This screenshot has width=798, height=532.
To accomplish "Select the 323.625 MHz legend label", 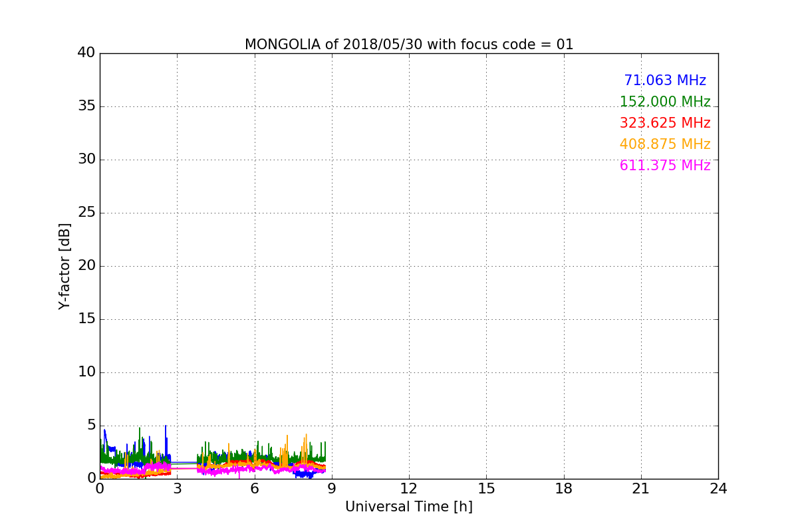I will pyautogui.click(x=665, y=123).
